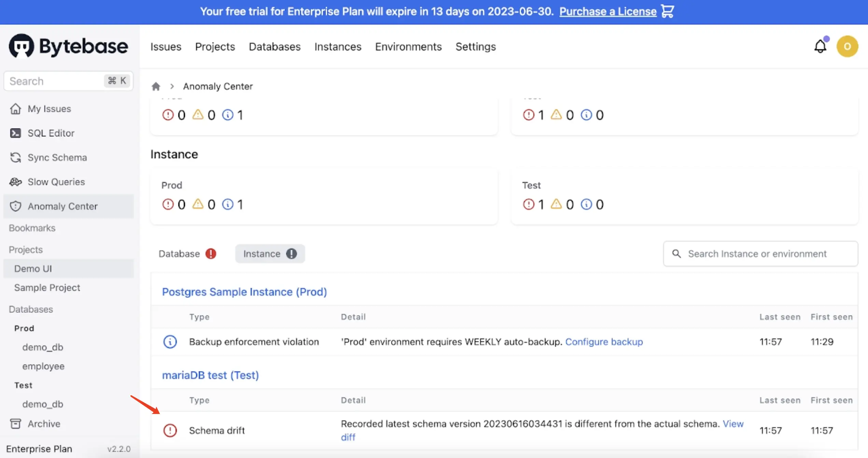Click the info icon in Instance Test card
The image size is (868, 458).
pos(586,204)
